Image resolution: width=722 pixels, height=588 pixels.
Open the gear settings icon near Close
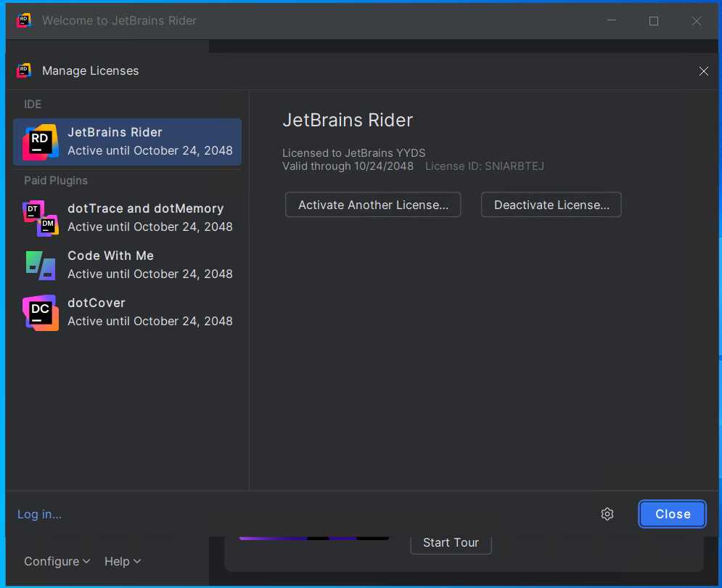point(607,514)
